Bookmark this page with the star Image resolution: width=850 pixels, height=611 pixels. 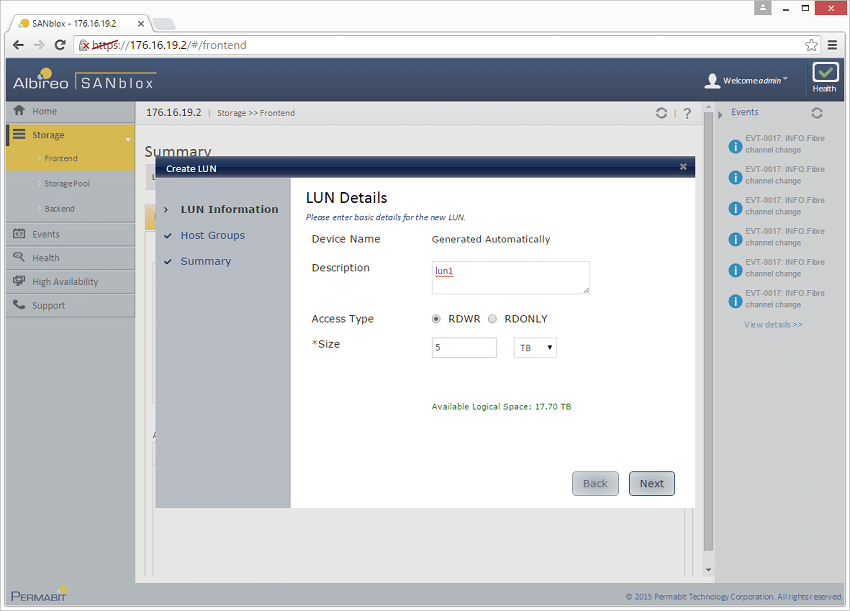point(811,45)
